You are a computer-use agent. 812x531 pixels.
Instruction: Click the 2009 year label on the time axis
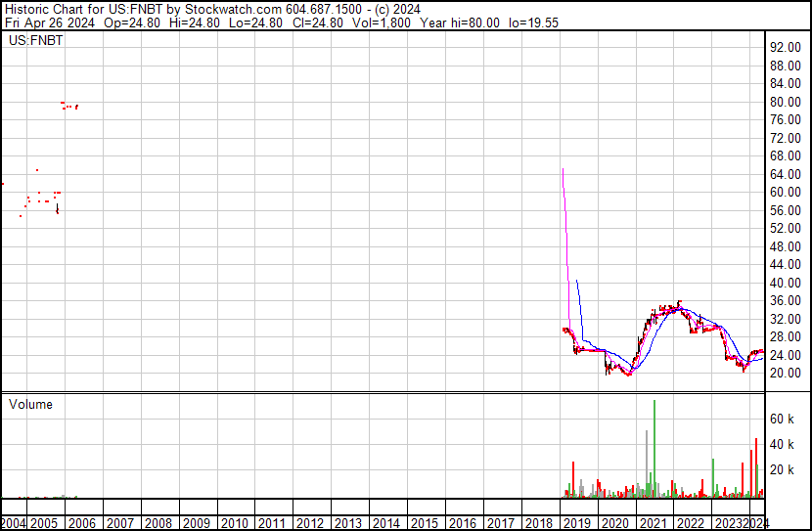[197, 523]
